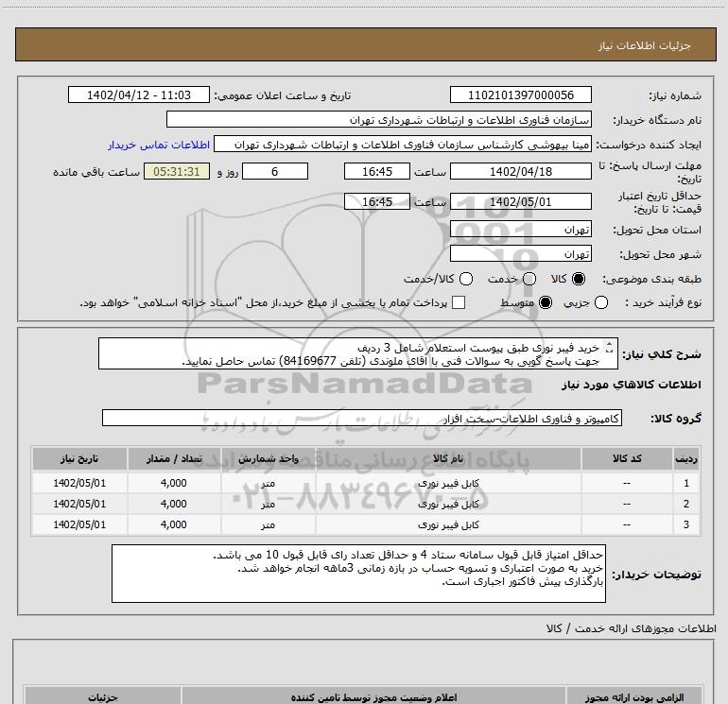728x704 pixels.
Task: Click the buyer organization name field
Action: pyautogui.click(x=379, y=120)
